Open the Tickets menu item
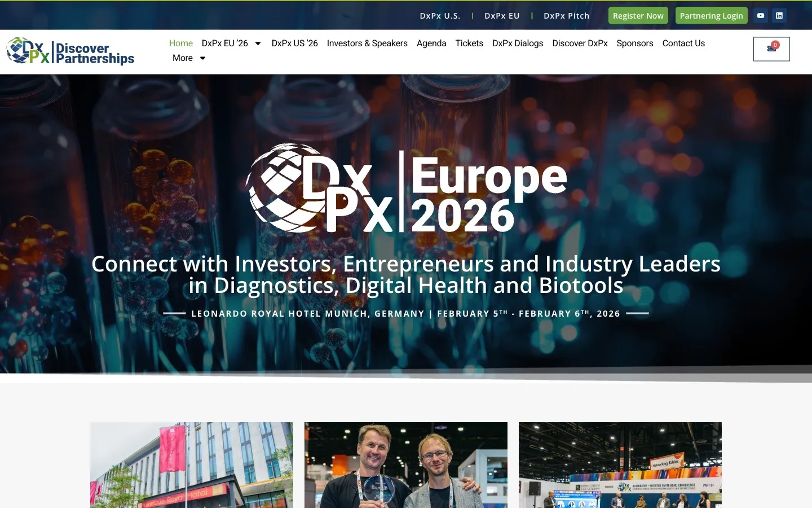The width and height of the screenshot is (812, 508). point(469,43)
